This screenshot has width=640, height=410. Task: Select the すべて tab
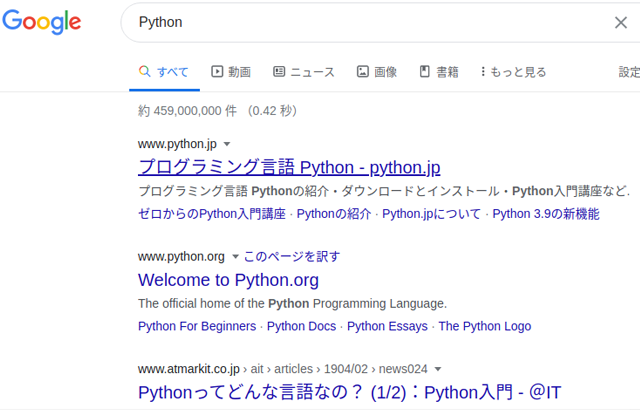[164, 72]
